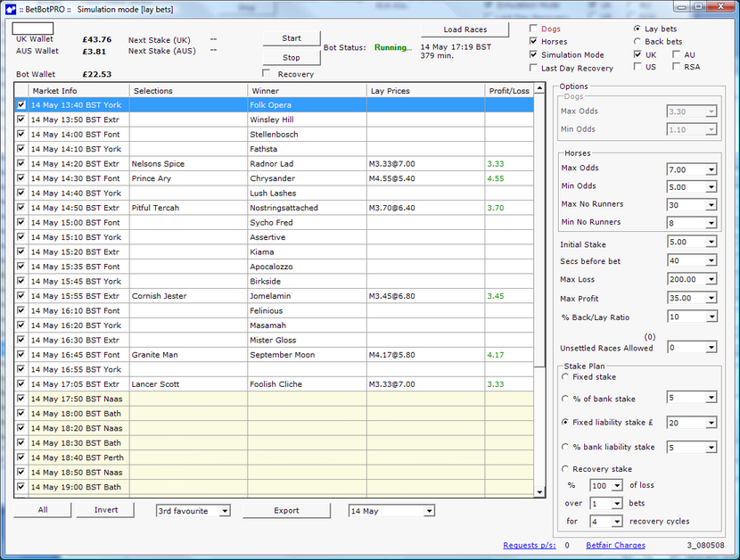Open the Requests p/s link
Image resolution: width=740 pixels, height=560 pixels.
(x=529, y=546)
